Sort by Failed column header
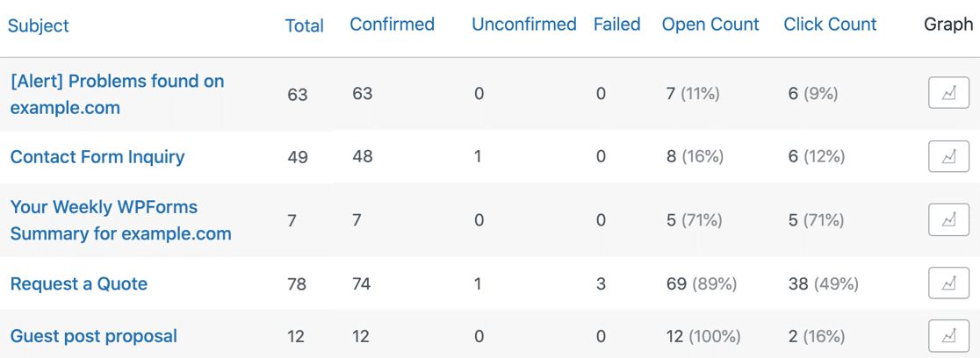Screen dimensions: 980x358 [x=616, y=25]
